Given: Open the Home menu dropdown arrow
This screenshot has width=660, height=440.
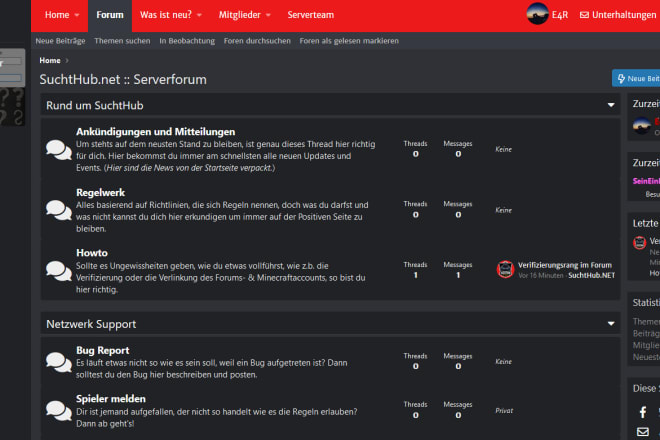Looking at the screenshot, I should click(x=77, y=15).
